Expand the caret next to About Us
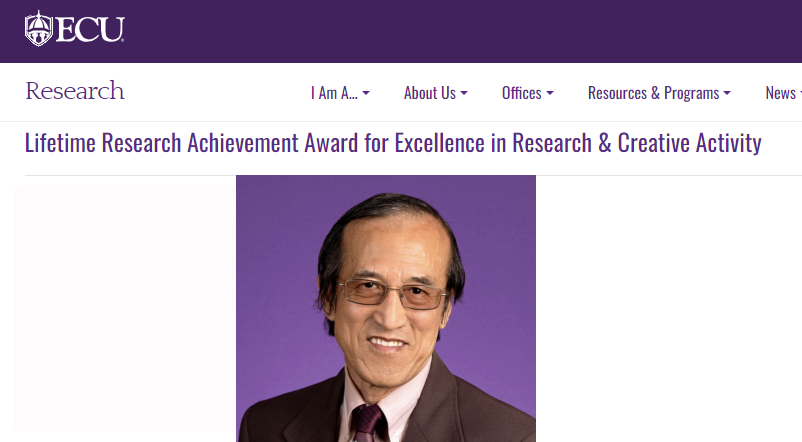The height and width of the screenshot is (442, 802). pos(464,93)
